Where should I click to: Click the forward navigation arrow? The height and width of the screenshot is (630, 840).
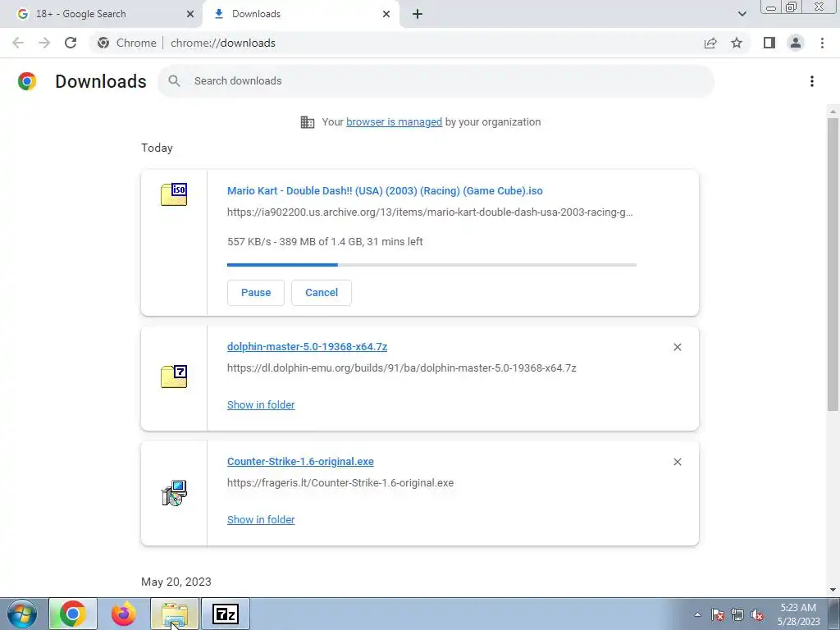click(44, 43)
